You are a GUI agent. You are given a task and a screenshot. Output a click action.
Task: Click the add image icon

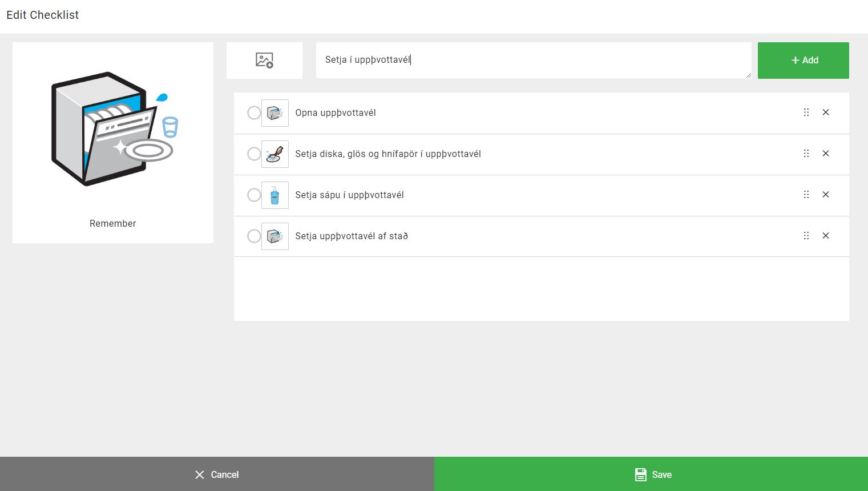click(264, 60)
